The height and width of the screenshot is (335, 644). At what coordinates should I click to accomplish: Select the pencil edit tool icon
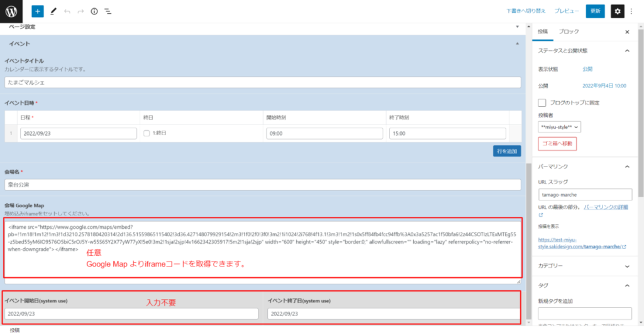[x=53, y=11]
